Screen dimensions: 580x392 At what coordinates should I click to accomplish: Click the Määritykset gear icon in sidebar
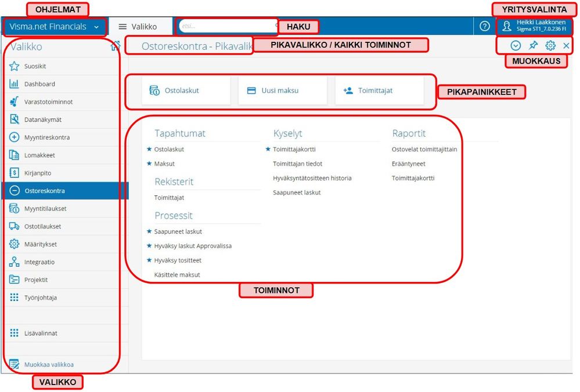coord(14,244)
